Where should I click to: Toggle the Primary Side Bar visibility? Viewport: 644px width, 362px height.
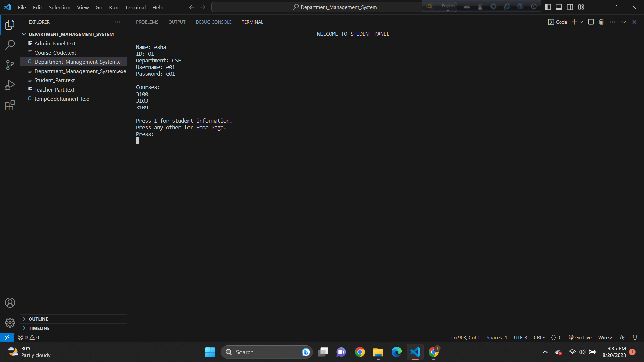point(548,7)
